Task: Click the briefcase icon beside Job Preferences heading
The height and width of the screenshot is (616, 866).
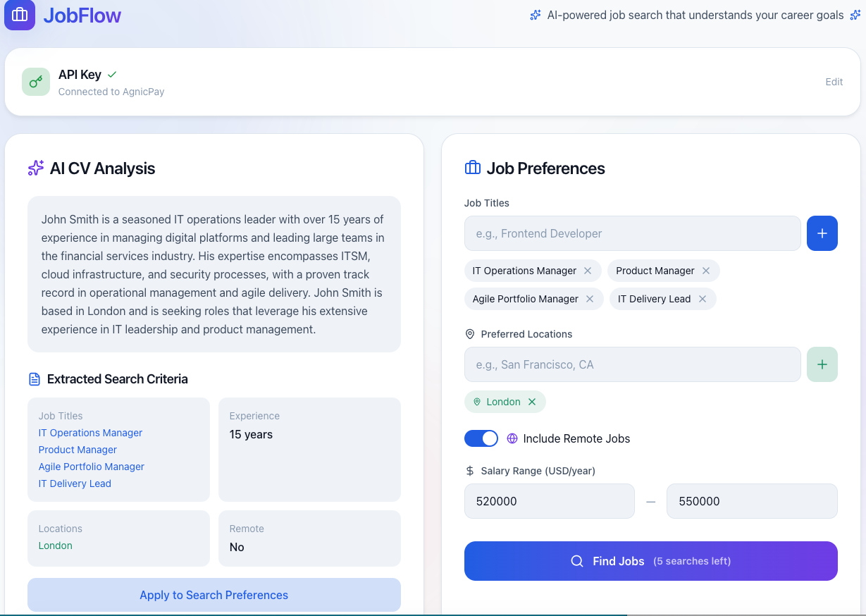Action: [473, 168]
